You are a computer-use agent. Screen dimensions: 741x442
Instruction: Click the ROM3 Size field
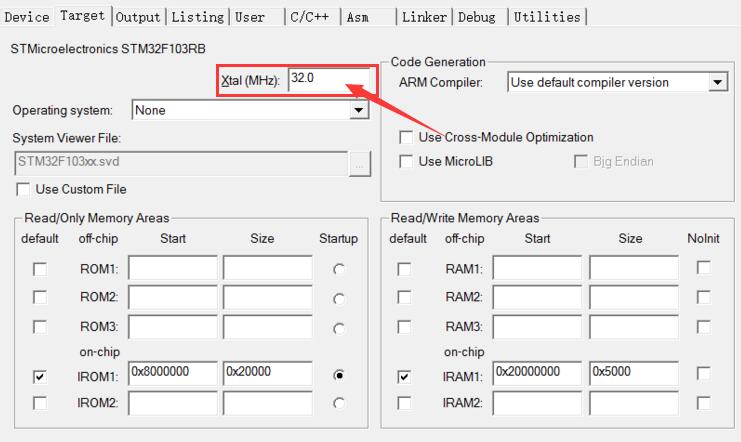point(267,326)
